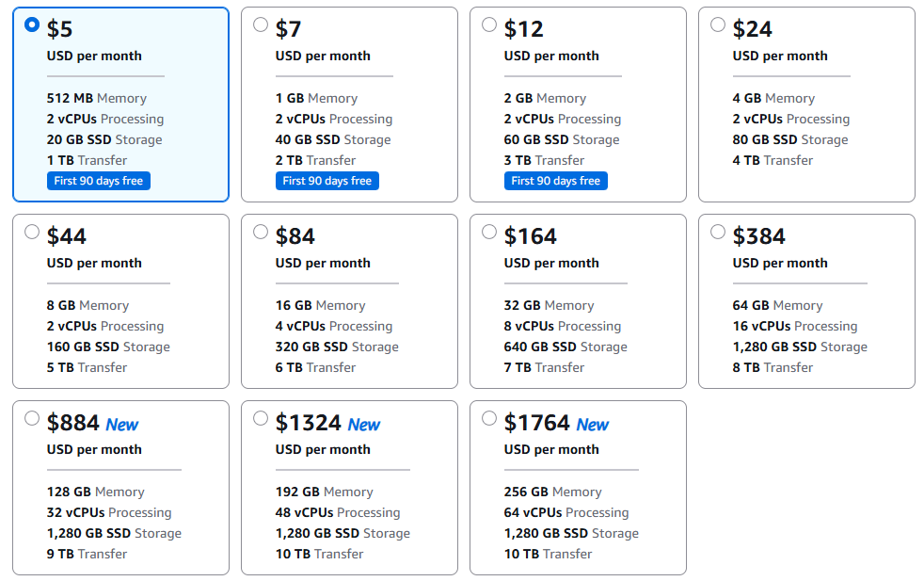Click First 90 days free badge on $7 plan
This screenshot has width=924, height=581.
327,181
